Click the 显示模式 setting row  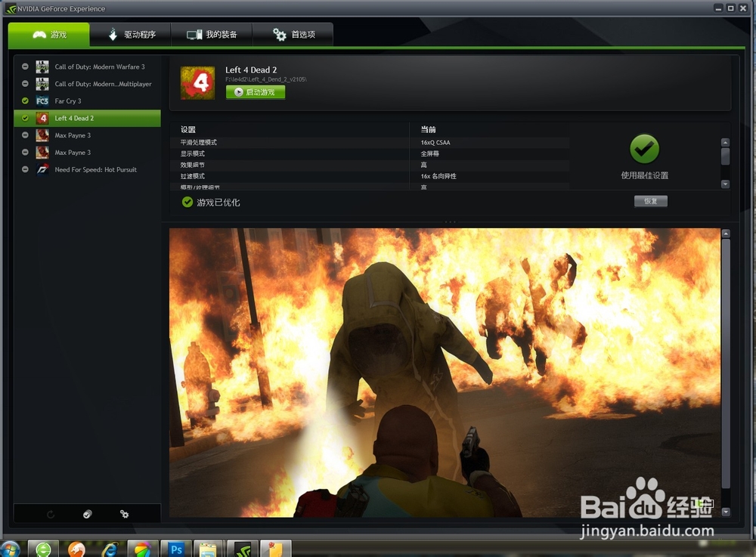tap(370, 153)
